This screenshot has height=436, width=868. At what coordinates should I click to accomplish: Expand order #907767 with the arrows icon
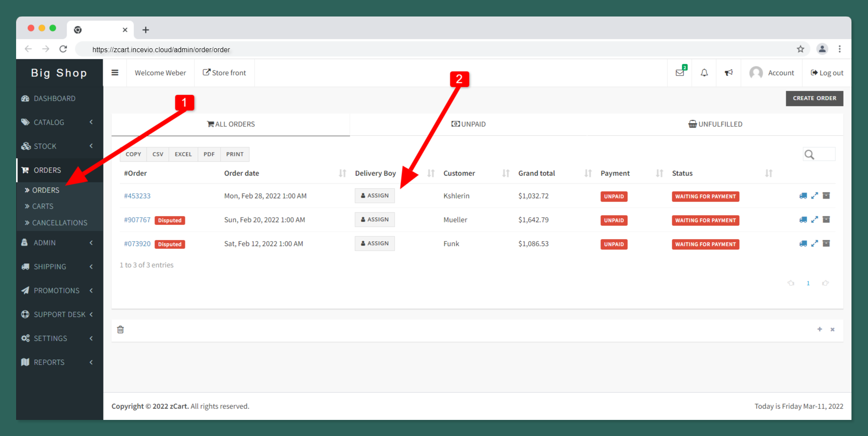pos(814,220)
